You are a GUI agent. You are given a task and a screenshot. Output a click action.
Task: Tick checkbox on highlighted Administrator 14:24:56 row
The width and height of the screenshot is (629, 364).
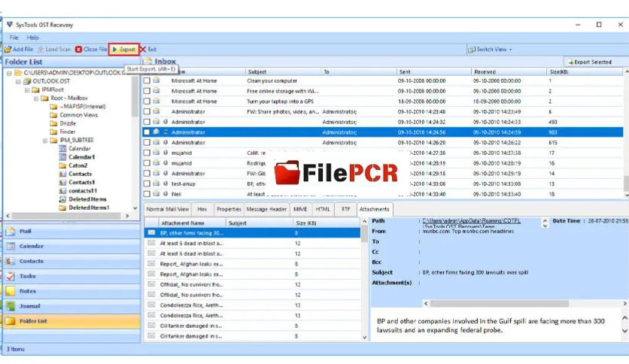coord(147,132)
